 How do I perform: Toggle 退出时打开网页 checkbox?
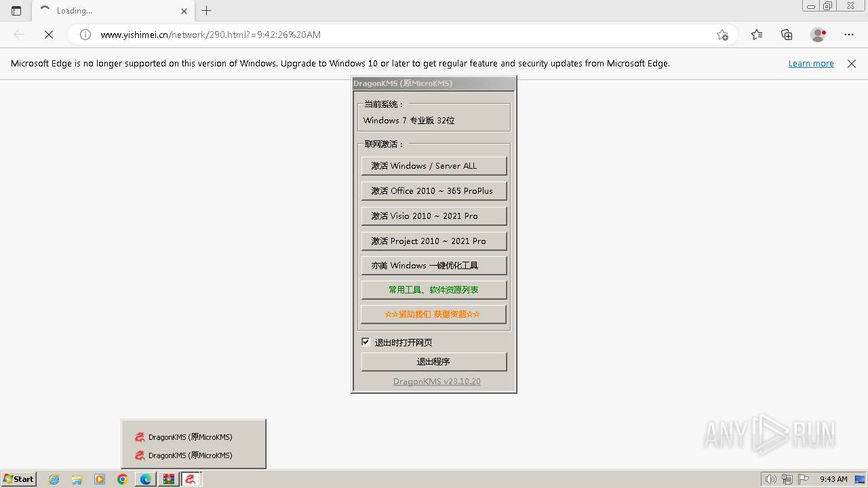[366, 342]
